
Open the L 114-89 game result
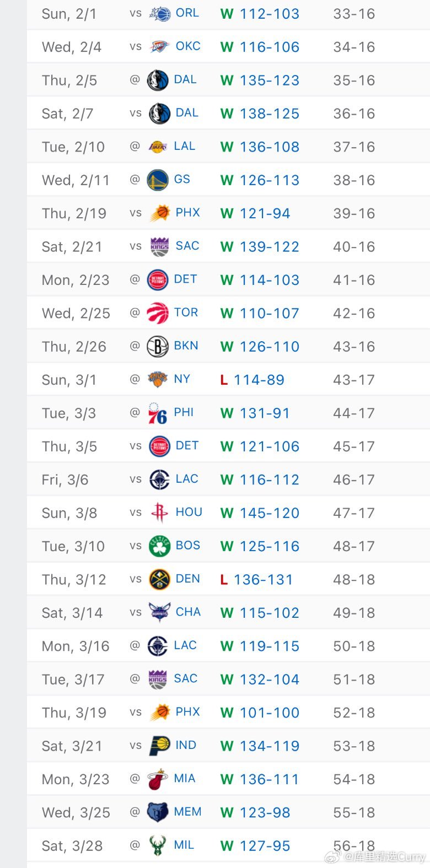tap(252, 380)
